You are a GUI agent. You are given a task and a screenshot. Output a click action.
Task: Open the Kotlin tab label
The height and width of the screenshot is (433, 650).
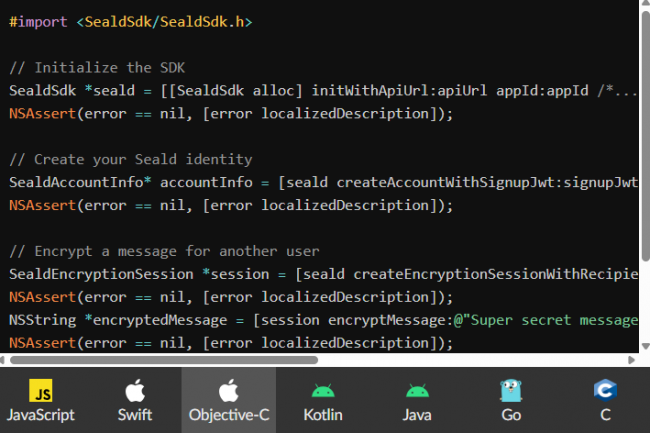coord(322,414)
